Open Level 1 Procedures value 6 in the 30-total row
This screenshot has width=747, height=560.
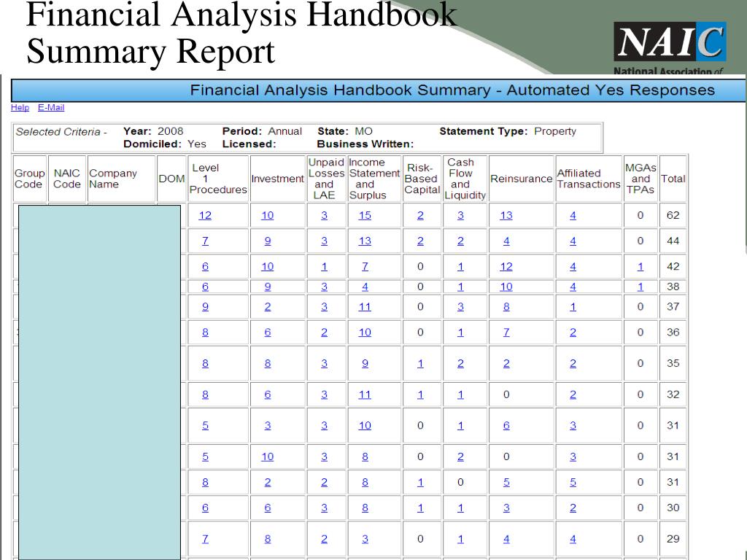(205, 508)
